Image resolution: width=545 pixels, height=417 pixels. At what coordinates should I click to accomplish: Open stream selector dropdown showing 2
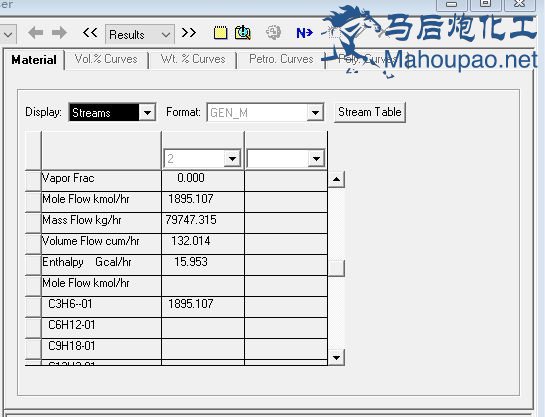(232, 159)
